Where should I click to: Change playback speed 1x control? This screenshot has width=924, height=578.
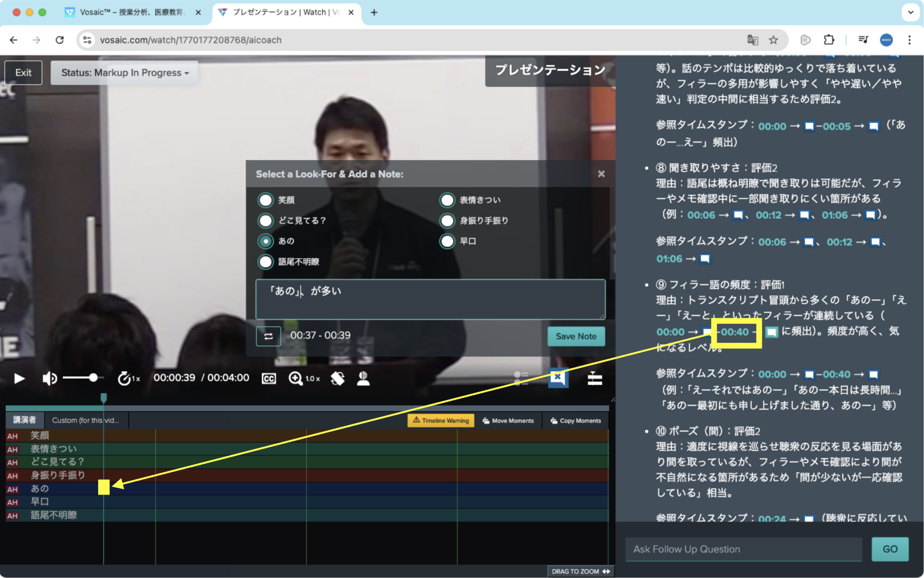point(128,378)
